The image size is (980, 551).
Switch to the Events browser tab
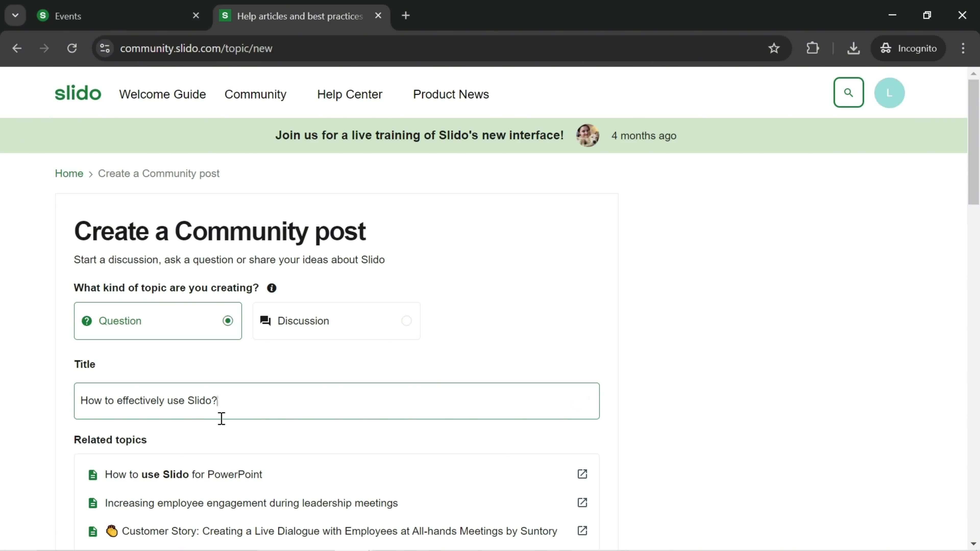[x=118, y=16]
